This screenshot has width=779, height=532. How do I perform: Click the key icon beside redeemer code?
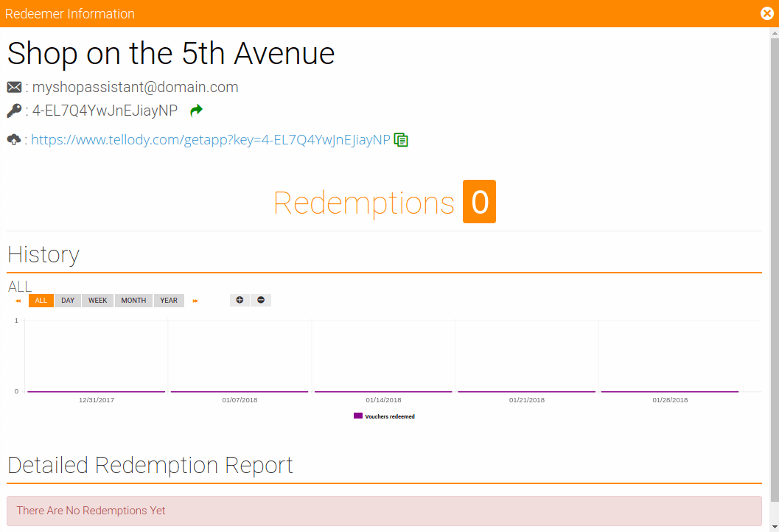point(15,111)
